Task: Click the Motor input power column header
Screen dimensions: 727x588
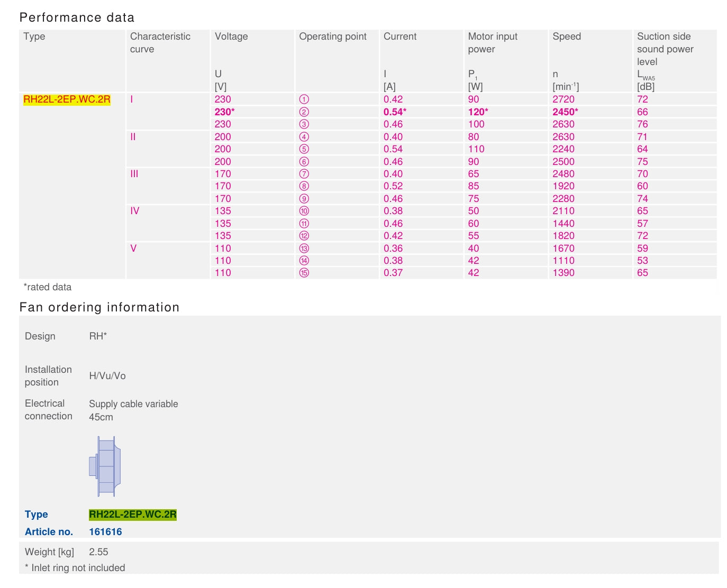Action: click(x=492, y=43)
